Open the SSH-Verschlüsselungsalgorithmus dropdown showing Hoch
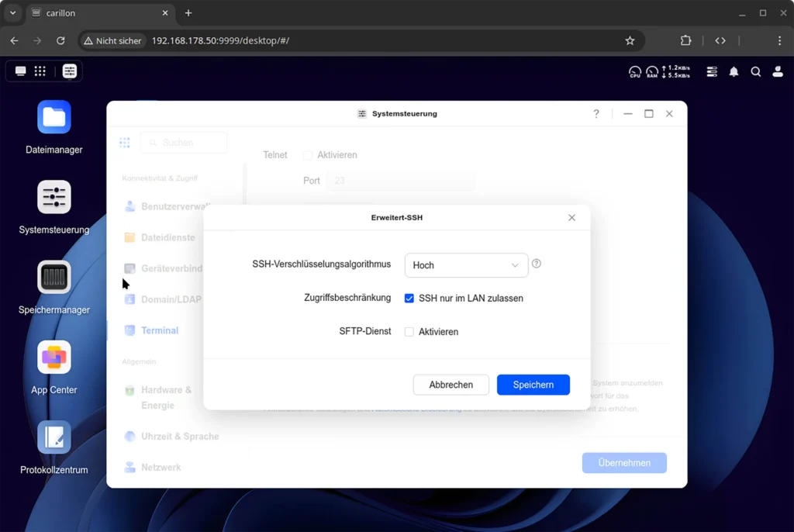This screenshot has width=794, height=532. (466, 265)
